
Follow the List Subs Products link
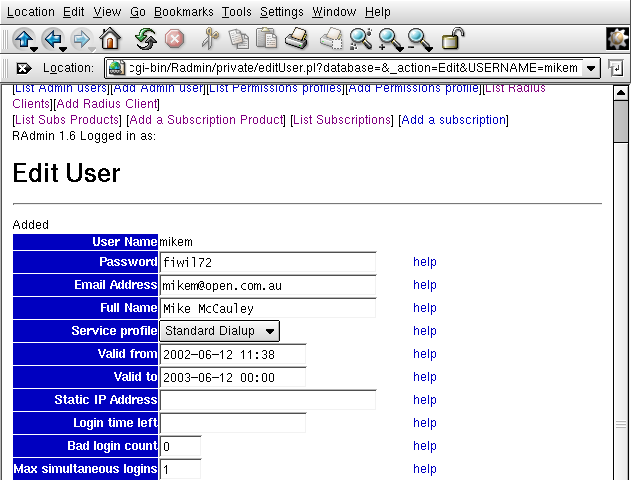pos(67,120)
